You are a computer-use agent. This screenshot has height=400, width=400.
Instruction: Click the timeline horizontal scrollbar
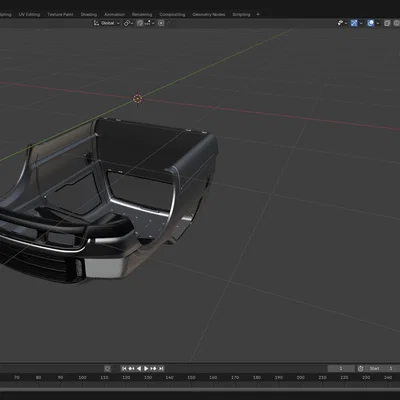tap(200, 389)
